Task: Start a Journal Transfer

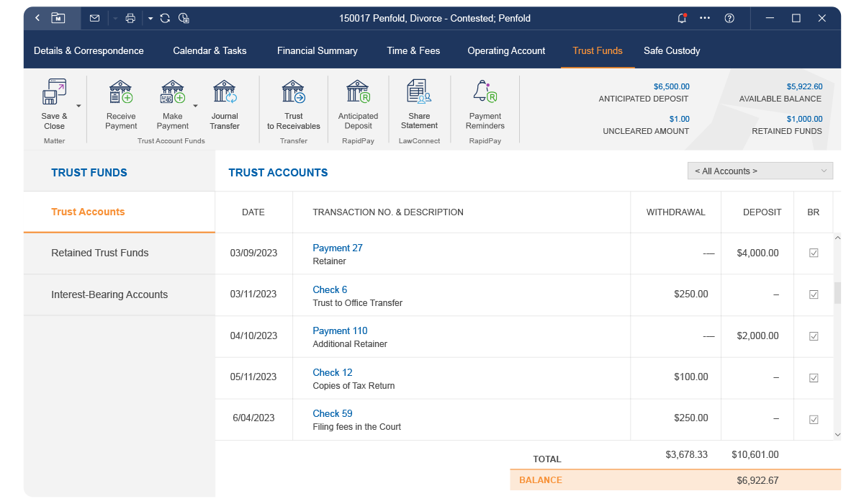Action: point(224,92)
